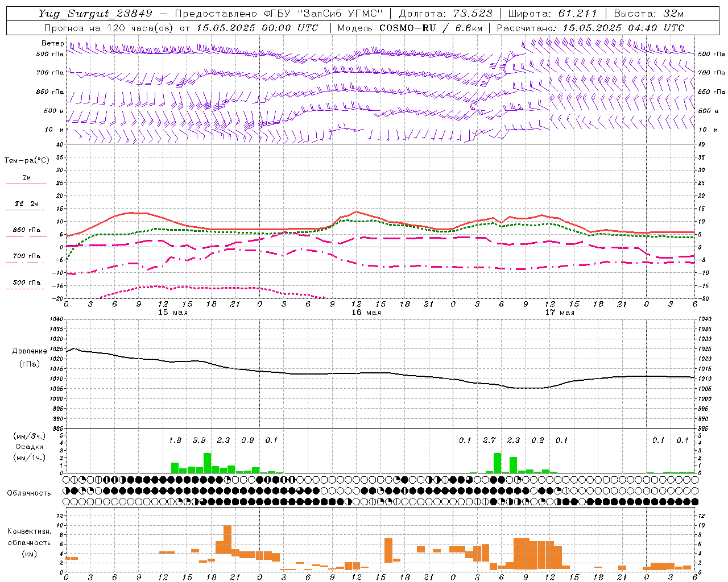Click the Высота: 32м value
728x582 pixels.
[648, 14]
